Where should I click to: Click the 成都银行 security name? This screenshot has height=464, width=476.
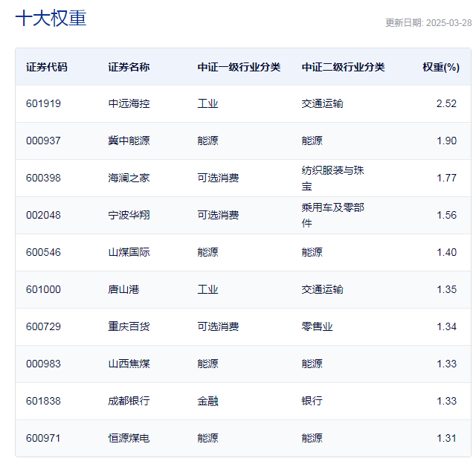pyautogui.click(x=129, y=401)
